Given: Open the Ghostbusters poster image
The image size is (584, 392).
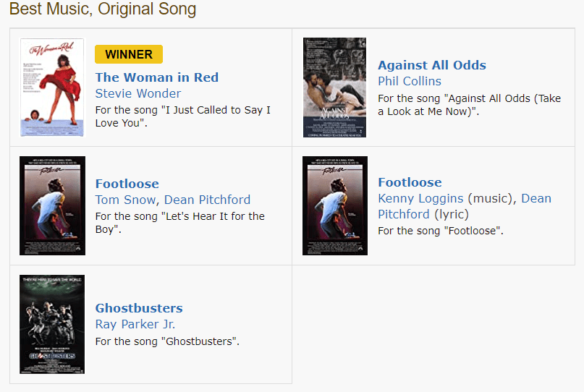Looking at the screenshot, I should point(52,324).
